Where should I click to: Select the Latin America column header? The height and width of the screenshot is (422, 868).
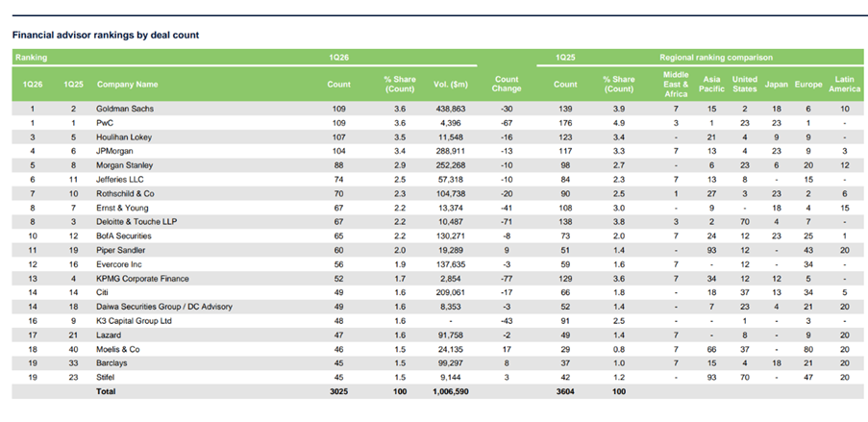[843, 85]
